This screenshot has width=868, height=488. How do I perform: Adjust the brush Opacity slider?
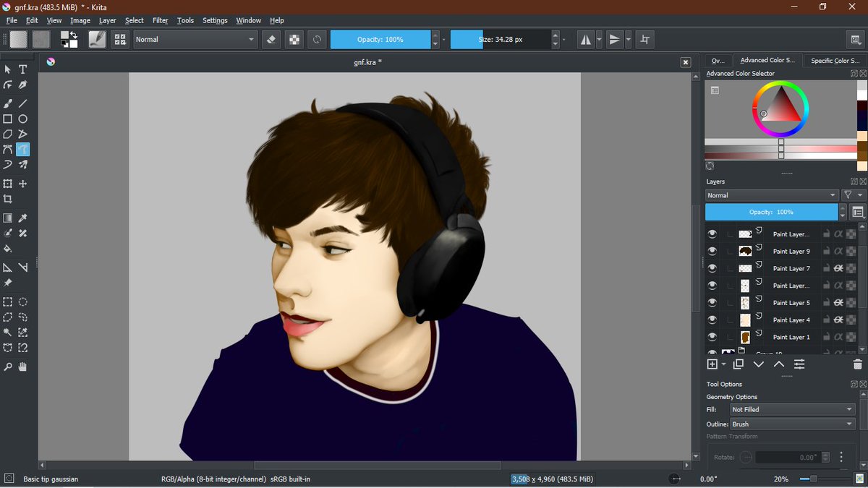[380, 39]
